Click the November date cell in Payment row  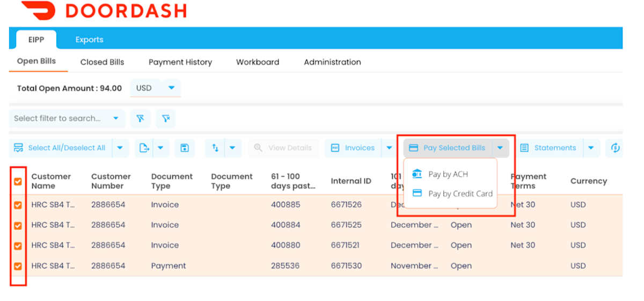coord(414,266)
